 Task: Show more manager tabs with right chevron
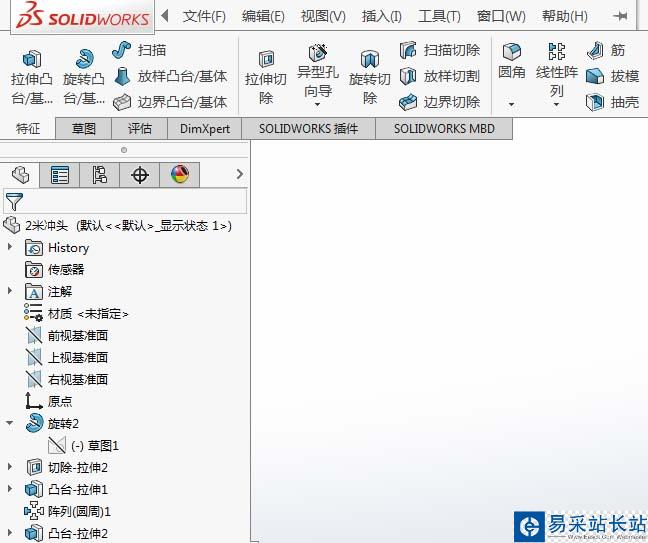(x=240, y=174)
